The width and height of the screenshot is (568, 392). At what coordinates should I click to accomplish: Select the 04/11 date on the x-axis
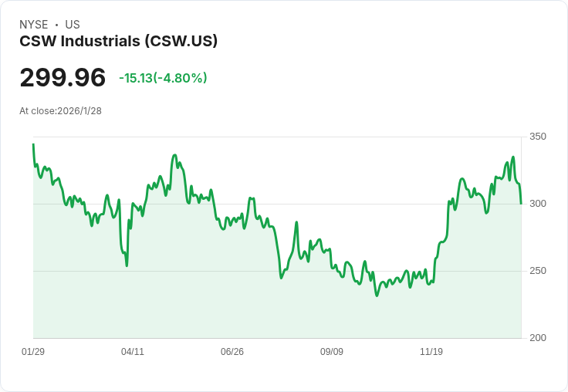point(133,352)
